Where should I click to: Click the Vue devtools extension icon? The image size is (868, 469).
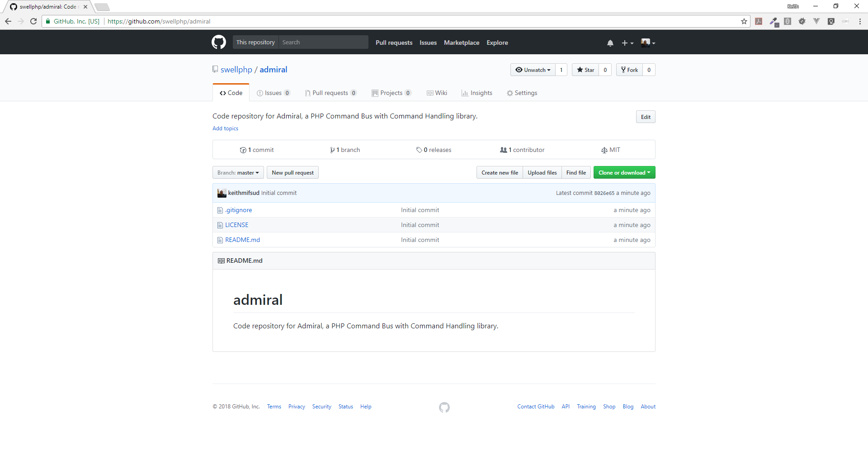[x=816, y=21]
